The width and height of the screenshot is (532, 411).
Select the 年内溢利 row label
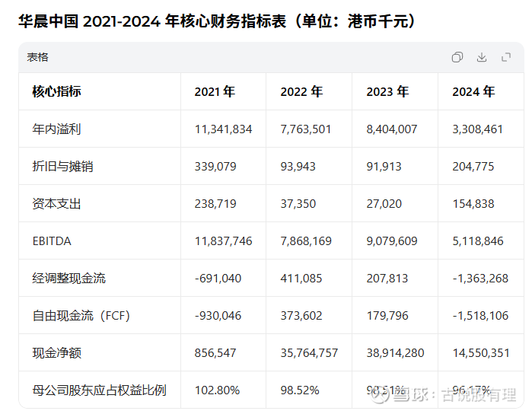click(56, 129)
